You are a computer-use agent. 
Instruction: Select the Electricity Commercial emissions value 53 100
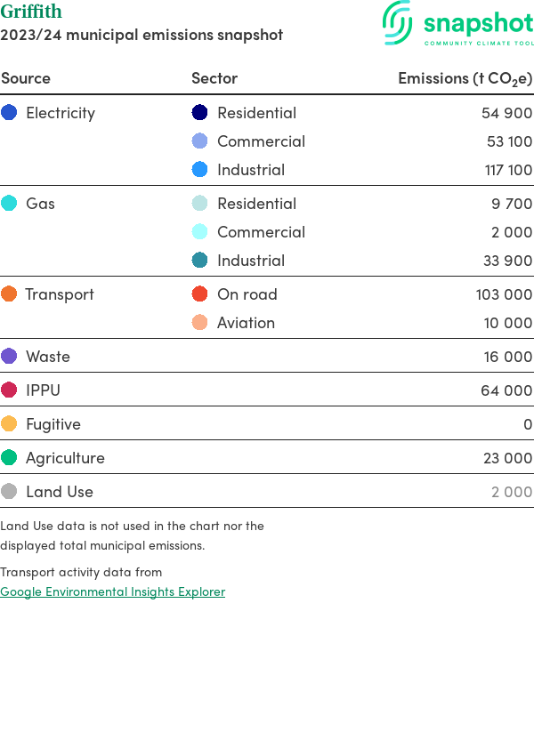[x=509, y=141]
